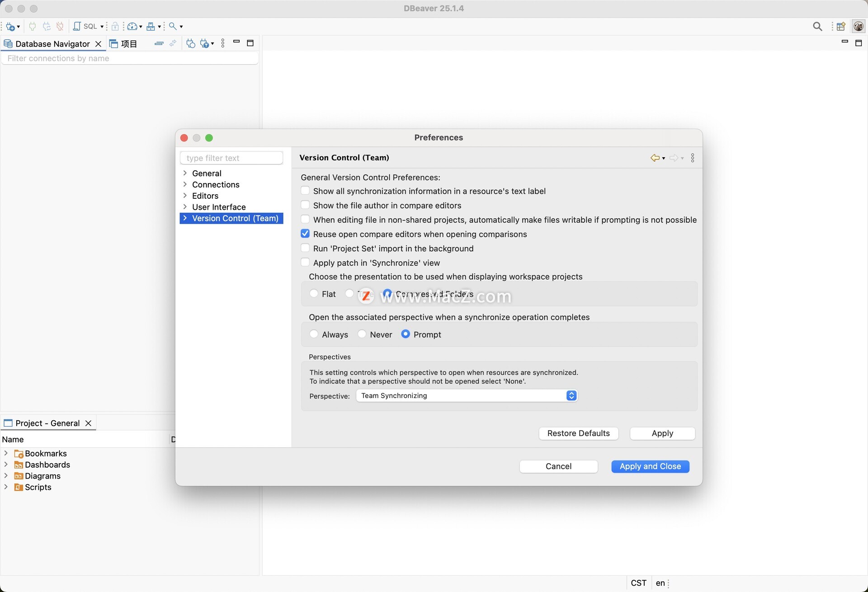Click Link with Editor arrows icon
This screenshot has width=868, height=592.
(173, 43)
